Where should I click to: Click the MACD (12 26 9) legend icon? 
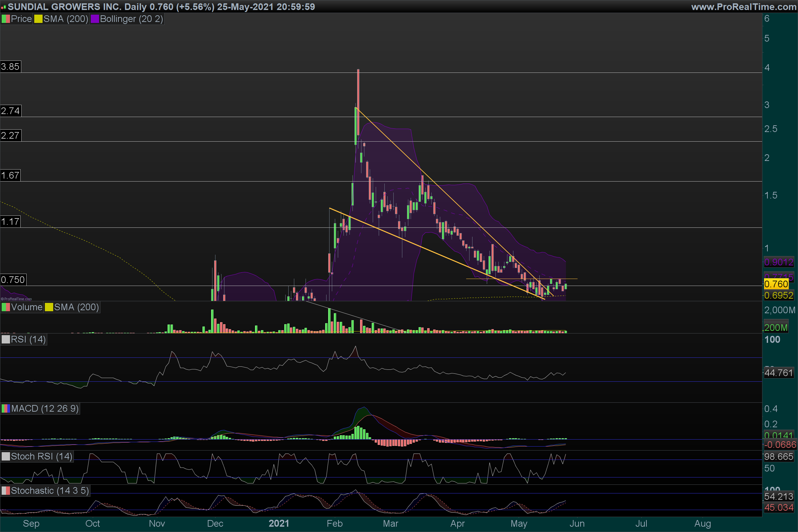pyautogui.click(x=6, y=409)
